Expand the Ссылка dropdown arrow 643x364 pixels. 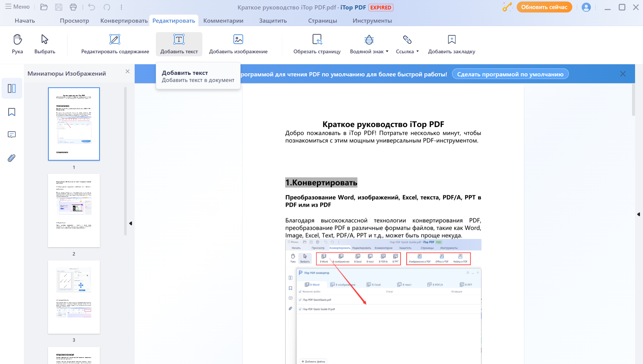click(418, 51)
